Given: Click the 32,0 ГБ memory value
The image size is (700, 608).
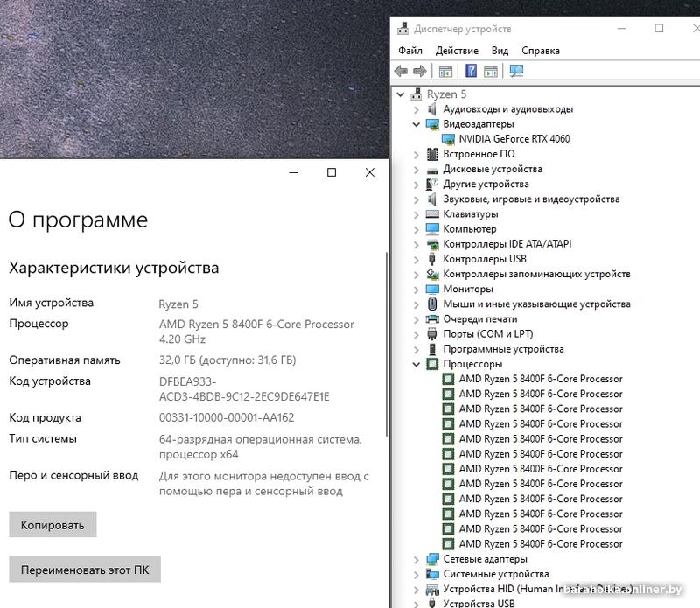Looking at the screenshot, I should pyautogui.click(x=227, y=360).
